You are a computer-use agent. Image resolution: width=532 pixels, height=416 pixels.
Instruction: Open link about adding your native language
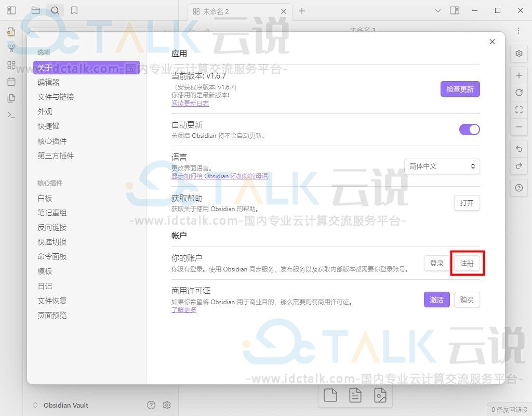tap(220, 176)
